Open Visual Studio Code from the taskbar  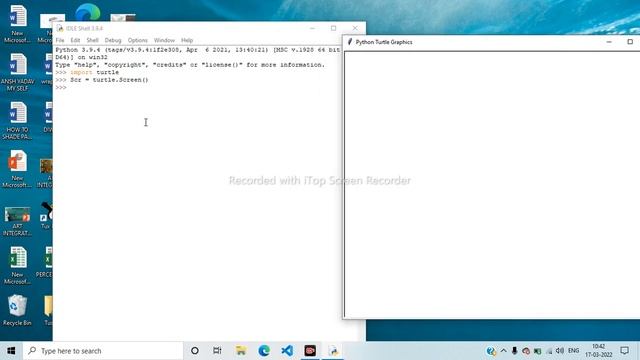point(287,351)
